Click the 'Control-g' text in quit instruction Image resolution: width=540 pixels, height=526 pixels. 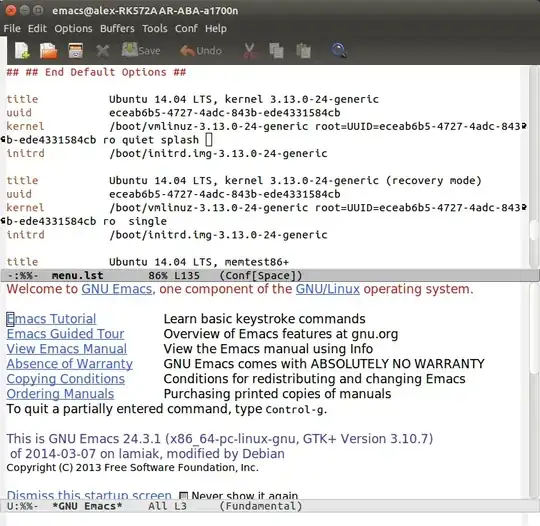point(295,410)
